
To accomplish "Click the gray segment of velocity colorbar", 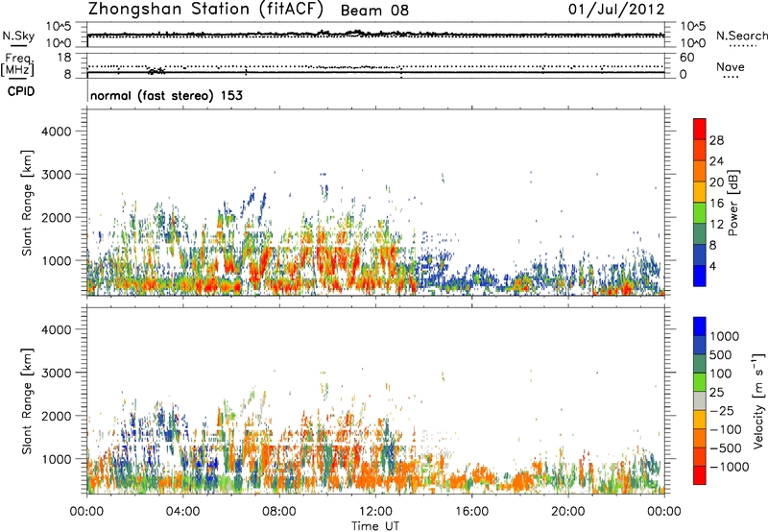I will [x=700, y=400].
